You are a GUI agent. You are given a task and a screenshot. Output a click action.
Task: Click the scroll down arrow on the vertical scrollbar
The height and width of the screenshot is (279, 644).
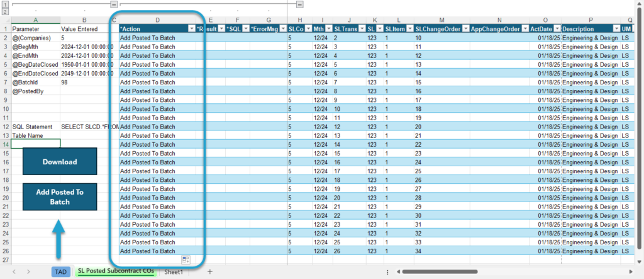(639, 262)
